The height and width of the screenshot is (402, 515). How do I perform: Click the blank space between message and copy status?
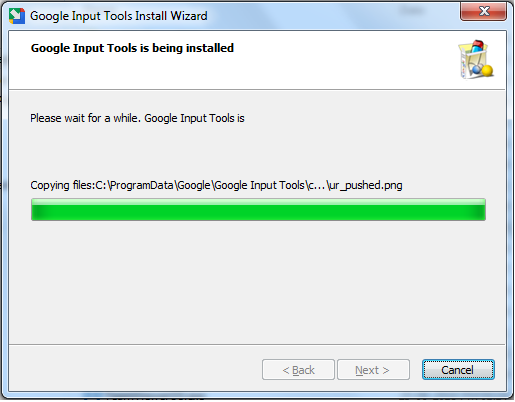point(257,152)
